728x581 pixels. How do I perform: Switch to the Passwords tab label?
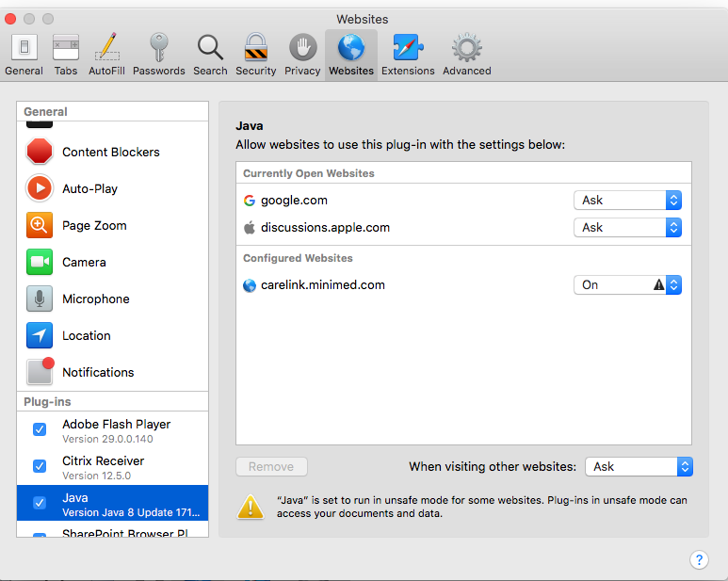tap(159, 71)
